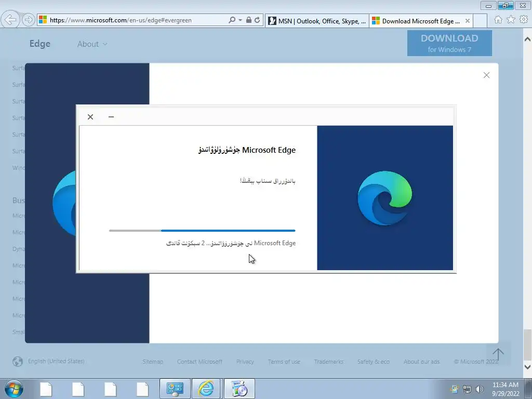Screen dimensions: 532x399
Task: Open first blank document taskbar icon
Action: pos(46,389)
